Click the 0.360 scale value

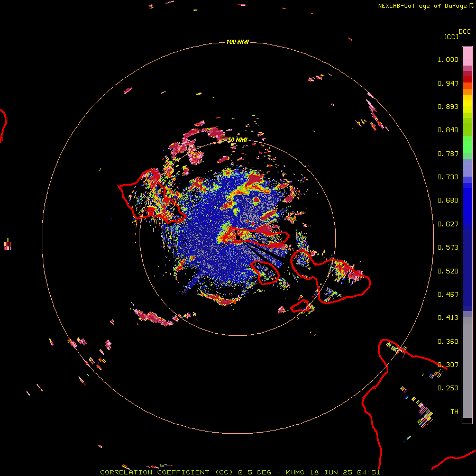pos(448,342)
